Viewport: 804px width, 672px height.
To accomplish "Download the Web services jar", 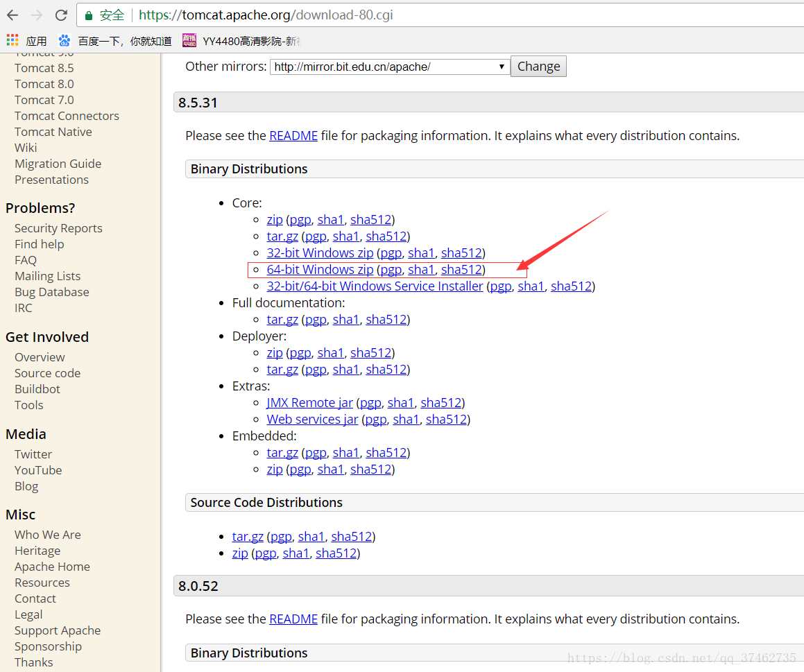I will pyautogui.click(x=312, y=420).
